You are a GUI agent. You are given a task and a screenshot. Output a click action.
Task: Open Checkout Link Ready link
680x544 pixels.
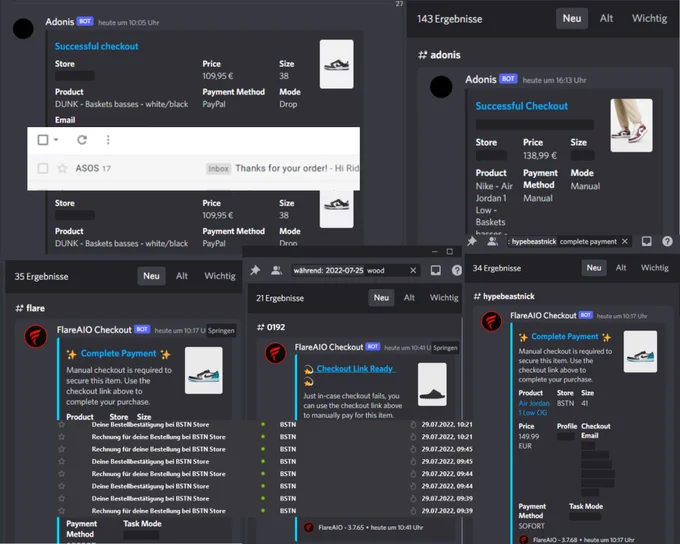[355, 369]
